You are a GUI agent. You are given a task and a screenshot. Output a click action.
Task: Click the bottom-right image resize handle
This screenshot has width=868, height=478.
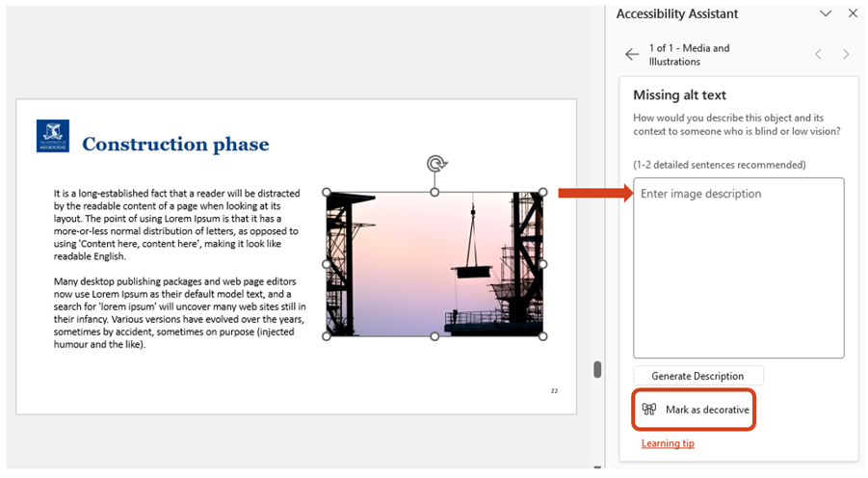543,336
